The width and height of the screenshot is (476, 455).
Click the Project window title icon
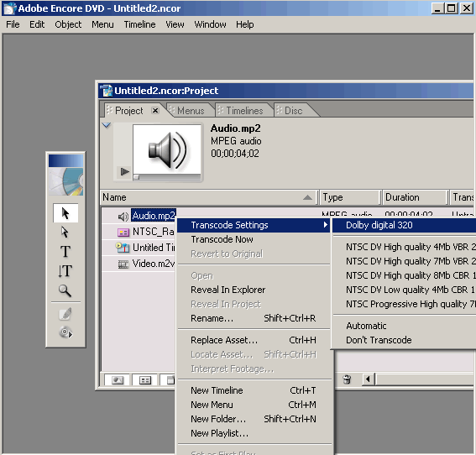click(107, 91)
